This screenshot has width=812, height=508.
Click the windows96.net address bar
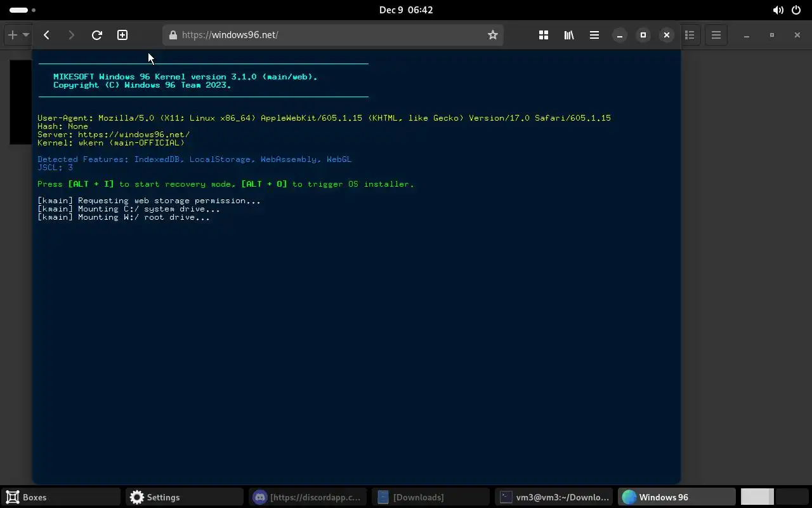coord(333,35)
